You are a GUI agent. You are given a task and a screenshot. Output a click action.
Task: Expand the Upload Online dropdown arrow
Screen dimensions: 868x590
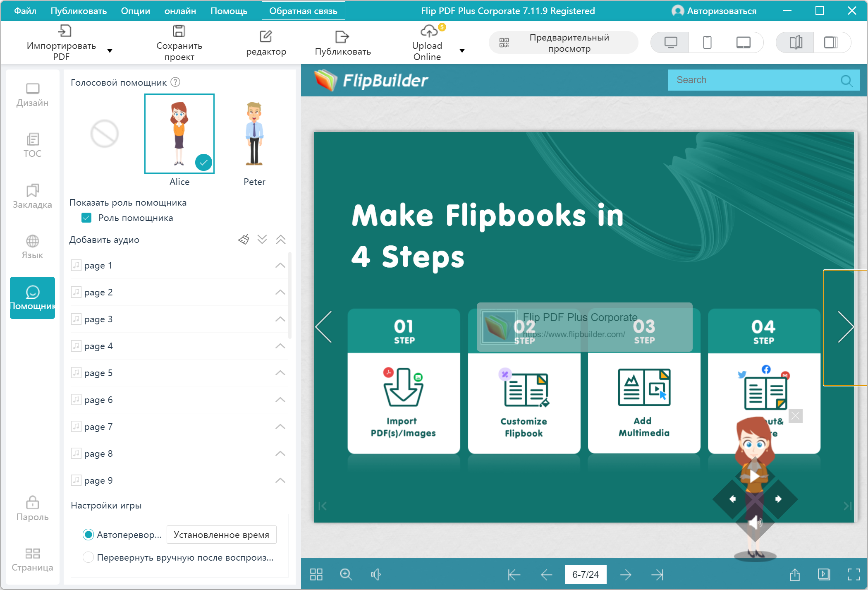462,51
